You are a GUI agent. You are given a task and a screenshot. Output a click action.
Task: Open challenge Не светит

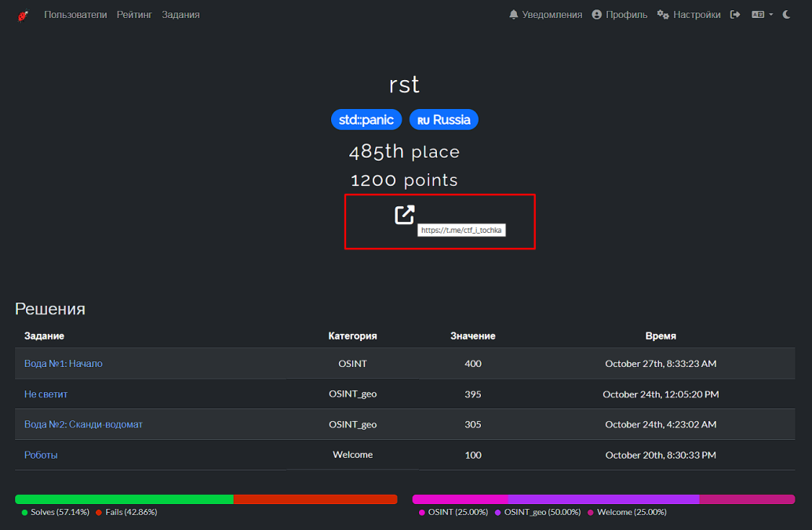point(46,394)
